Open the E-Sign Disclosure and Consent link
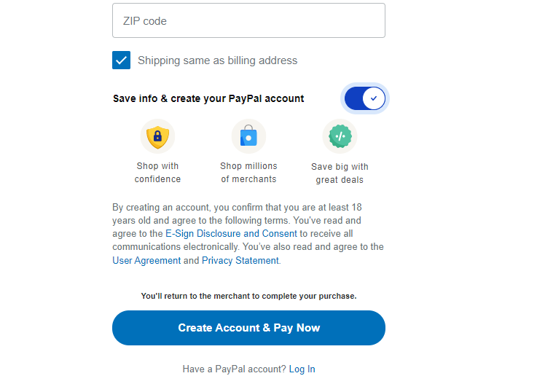Viewport: 537px width, 392px height. tap(231, 233)
